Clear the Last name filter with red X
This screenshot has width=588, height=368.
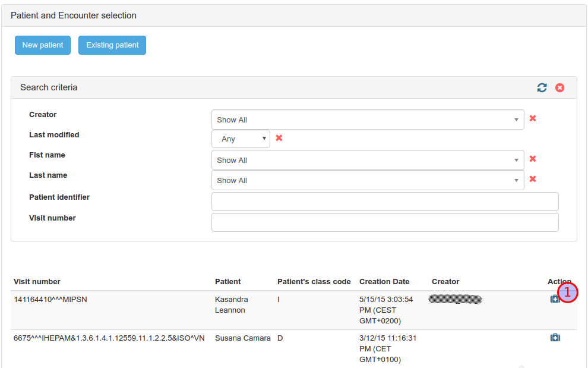point(533,179)
